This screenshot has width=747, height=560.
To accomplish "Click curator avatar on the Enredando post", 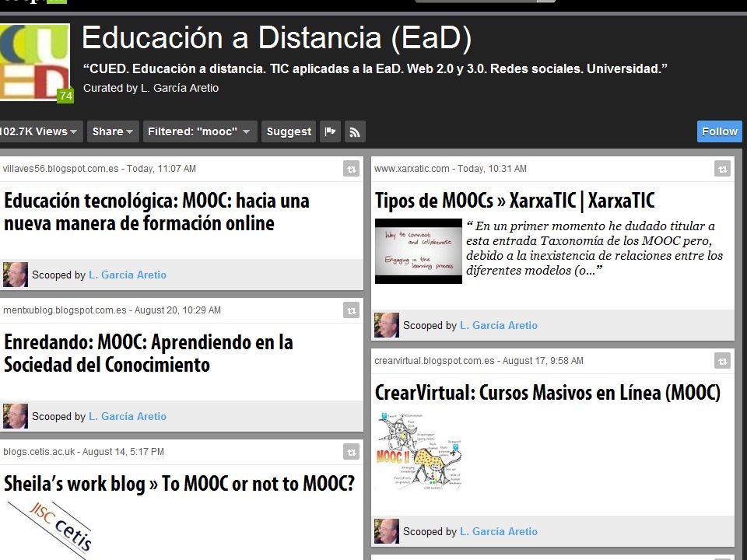I will click(x=16, y=416).
